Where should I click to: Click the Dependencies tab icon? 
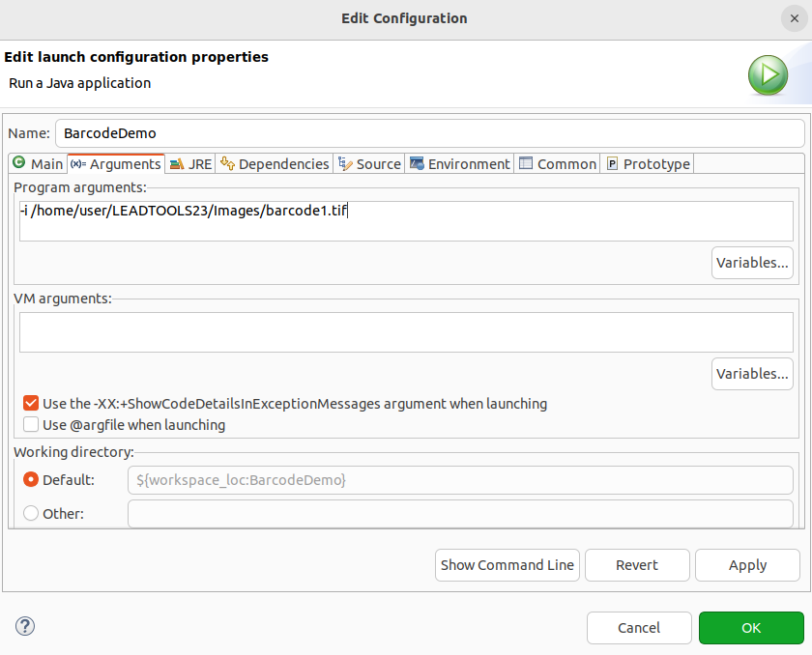tap(227, 163)
